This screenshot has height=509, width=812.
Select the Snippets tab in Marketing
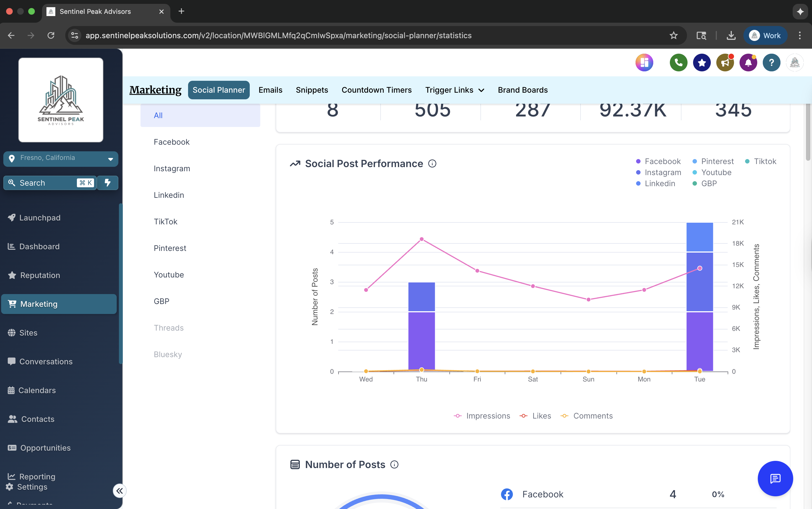point(312,90)
